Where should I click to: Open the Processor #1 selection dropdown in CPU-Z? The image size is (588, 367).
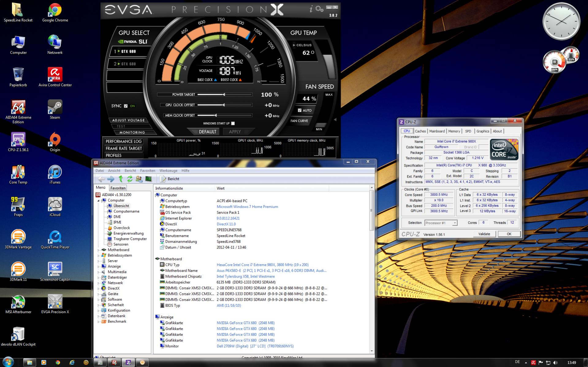(441, 223)
